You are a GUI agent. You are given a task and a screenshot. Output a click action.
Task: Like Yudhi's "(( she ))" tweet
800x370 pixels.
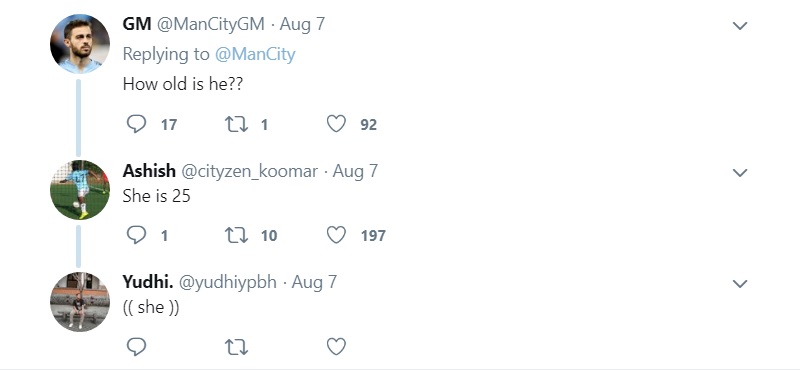pos(336,347)
